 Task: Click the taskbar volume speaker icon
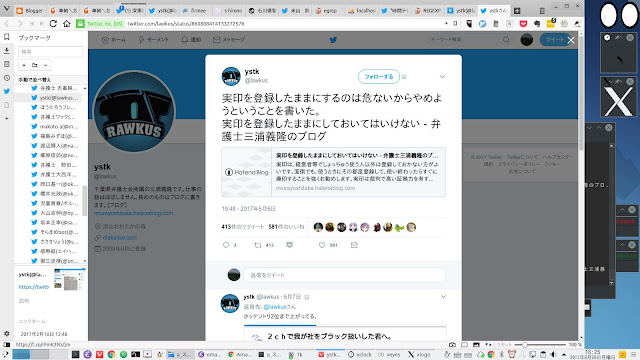(553, 354)
